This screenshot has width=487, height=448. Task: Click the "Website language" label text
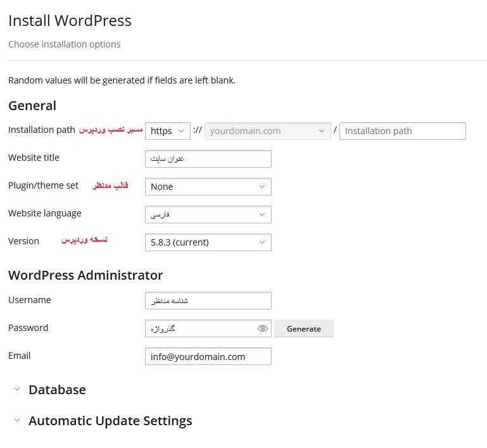(44, 213)
